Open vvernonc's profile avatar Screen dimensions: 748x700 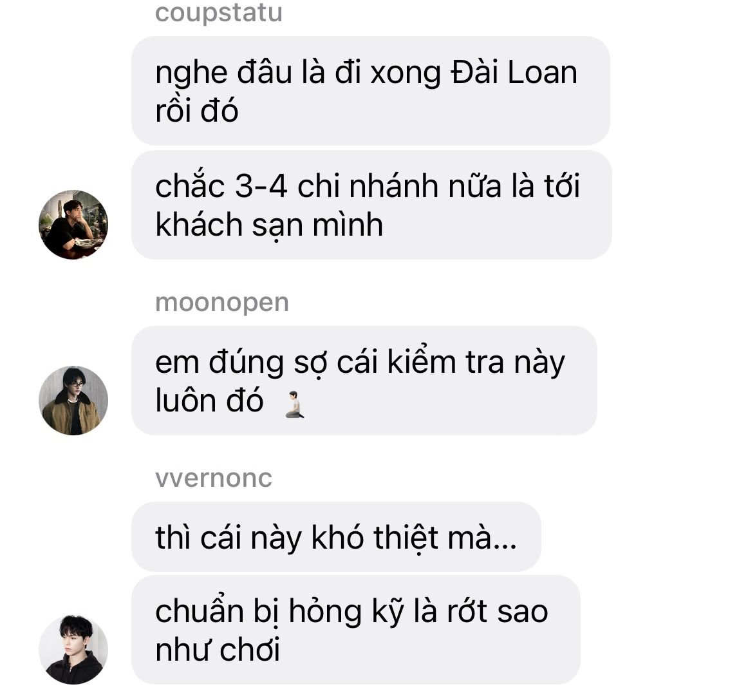point(73,649)
